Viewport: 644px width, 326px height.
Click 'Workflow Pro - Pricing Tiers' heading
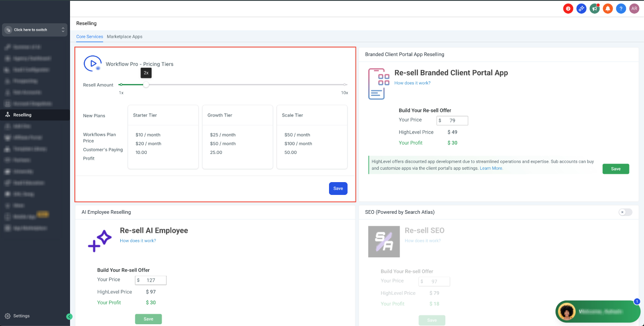pyautogui.click(x=140, y=64)
